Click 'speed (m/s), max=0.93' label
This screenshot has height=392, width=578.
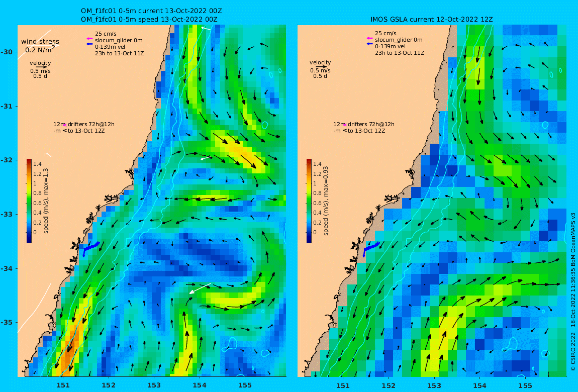326,201
